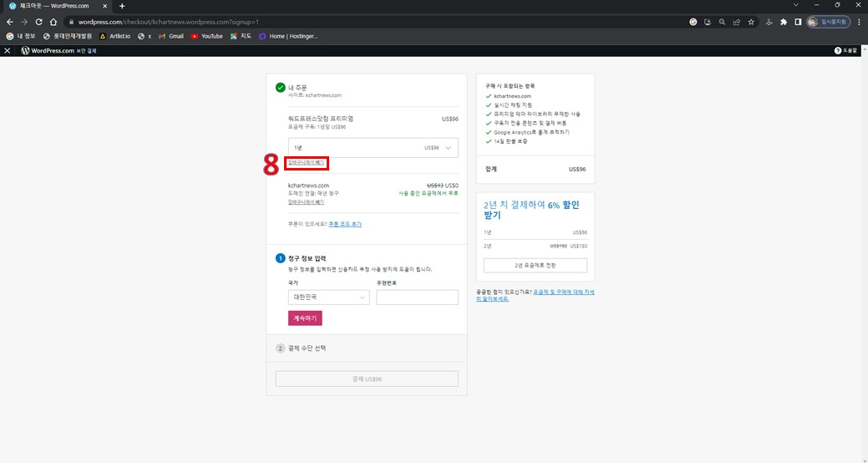Click the zoom magnifier icon in address bar

click(x=722, y=23)
